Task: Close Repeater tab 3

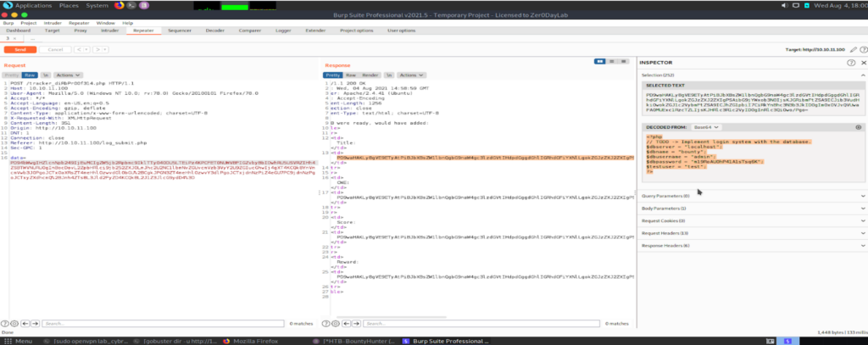Action: coord(14,39)
